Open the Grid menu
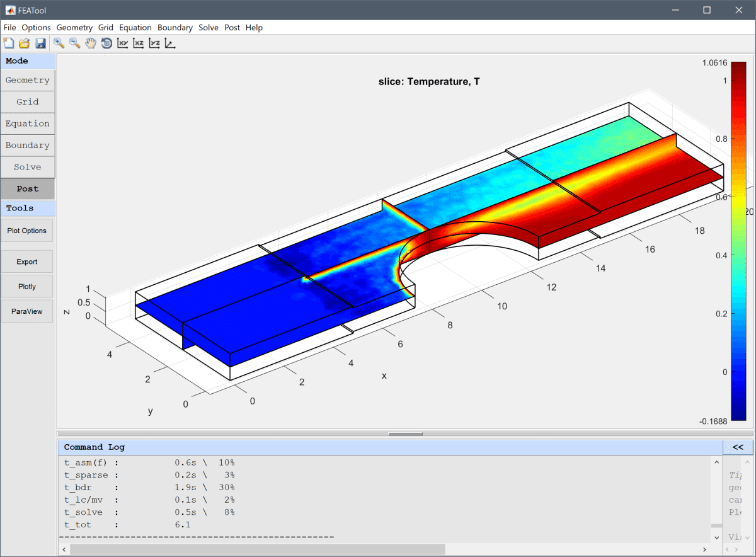Screen dimensions: 756x557 [x=106, y=28]
